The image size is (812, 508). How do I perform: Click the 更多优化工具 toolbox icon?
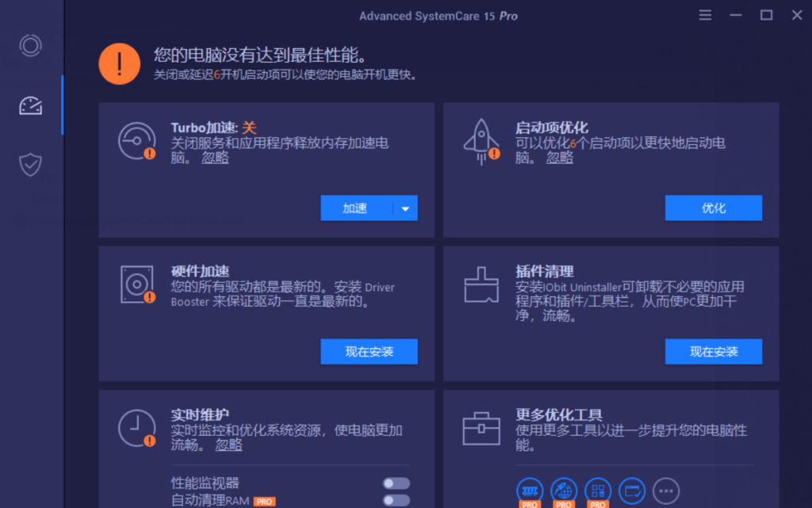pyautogui.click(x=481, y=428)
